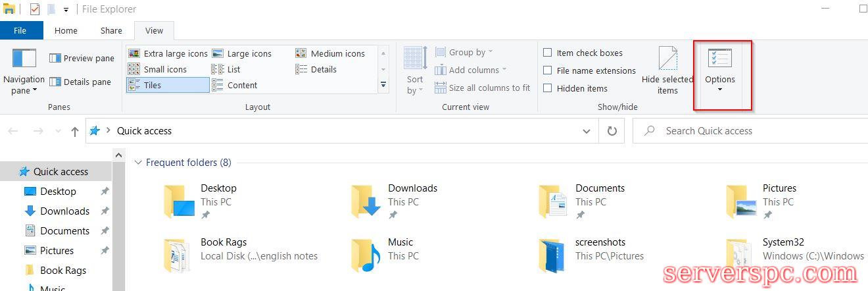Switch to the Share ribbon tab
Image resolution: width=868 pixels, height=291 pixels.
click(111, 30)
